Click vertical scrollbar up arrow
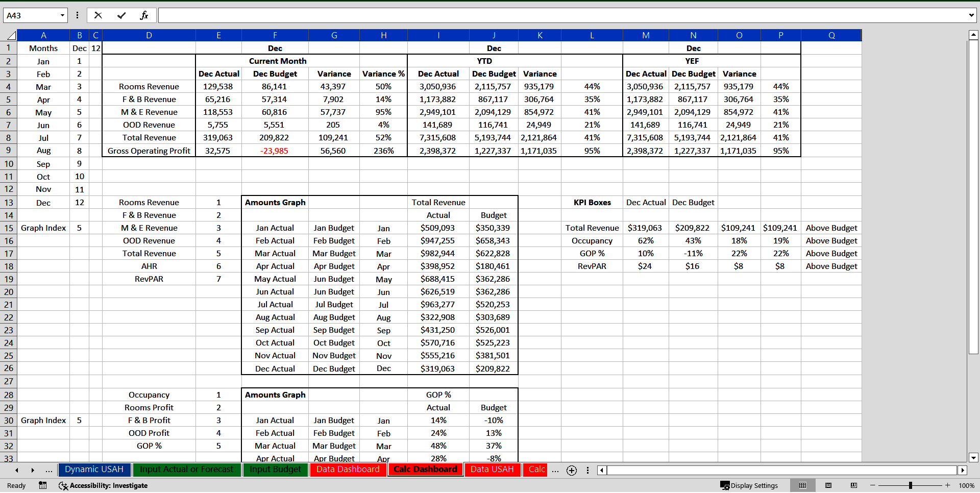This screenshot has width=980, height=493. pos(973,35)
